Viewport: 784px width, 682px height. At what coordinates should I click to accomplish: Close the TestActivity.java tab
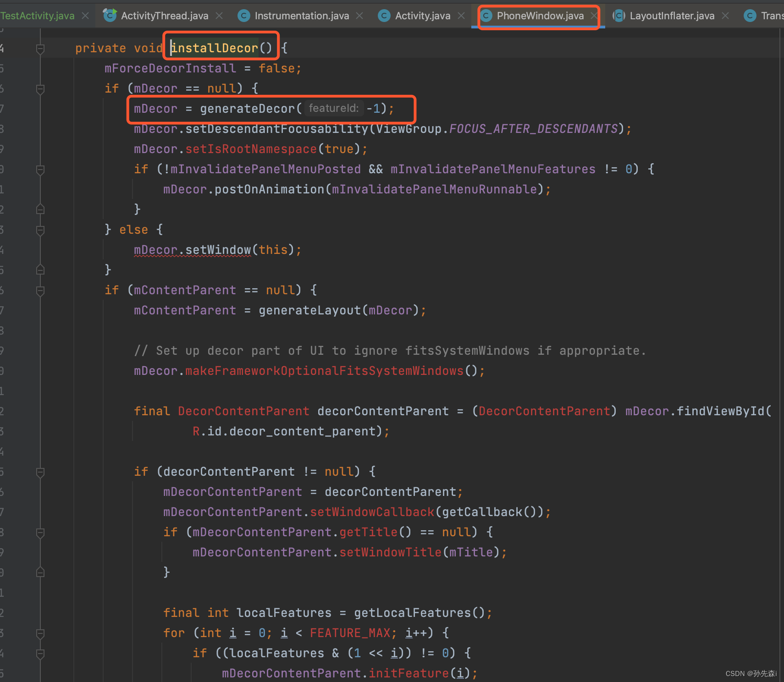pos(85,16)
